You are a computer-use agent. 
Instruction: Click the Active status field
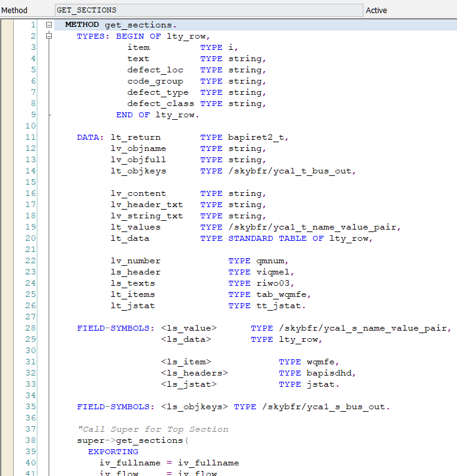point(377,10)
